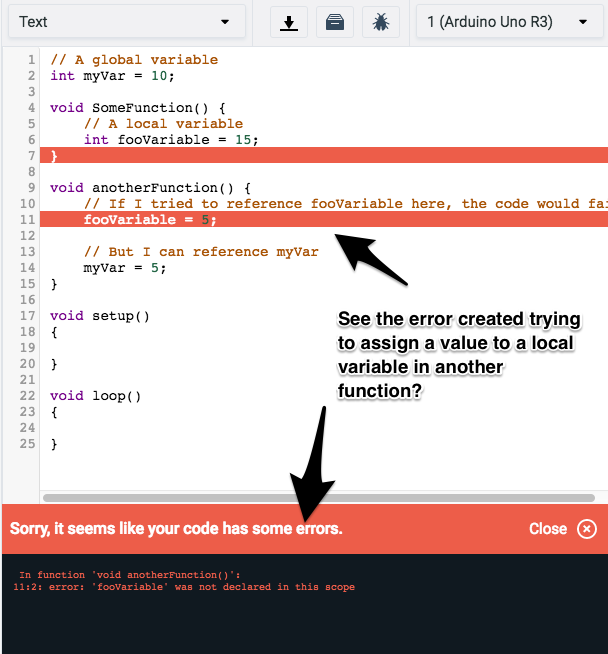This screenshot has height=654, width=608.
Task: Click the "In function 'void anotherFunction()':" error line
Action: 130,575
